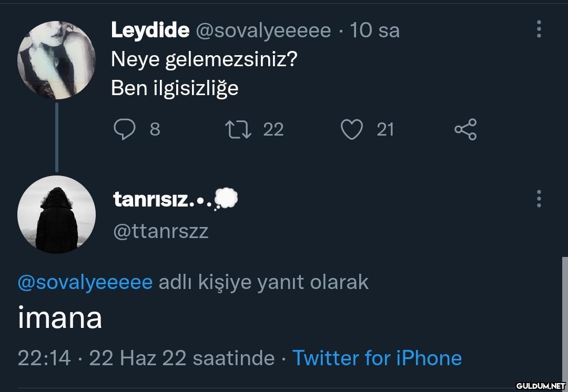
Task: Open tanrısız's hooded-figure profile picture
Action: pyautogui.click(x=56, y=214)
